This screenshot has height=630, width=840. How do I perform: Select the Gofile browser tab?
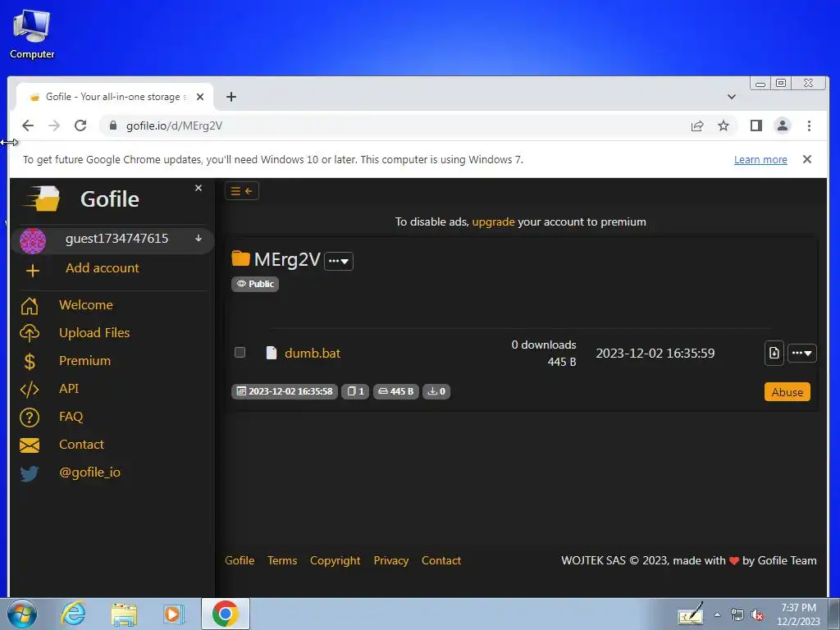(115, 97)
